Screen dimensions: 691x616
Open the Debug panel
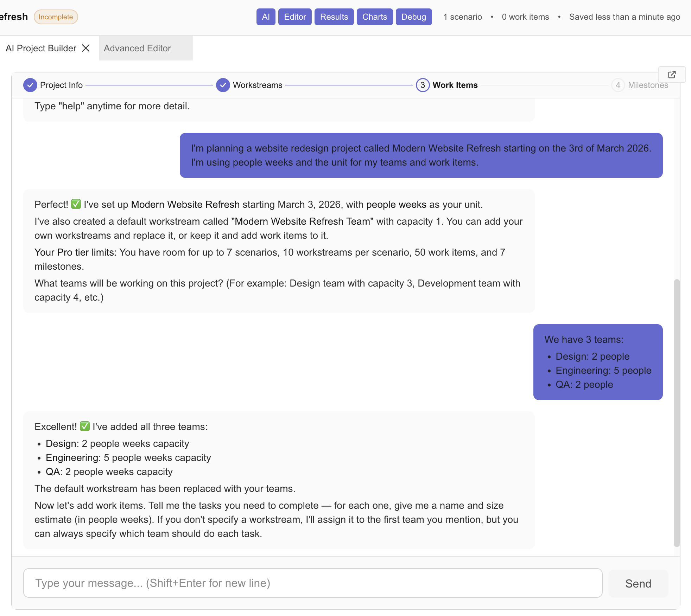413,17
